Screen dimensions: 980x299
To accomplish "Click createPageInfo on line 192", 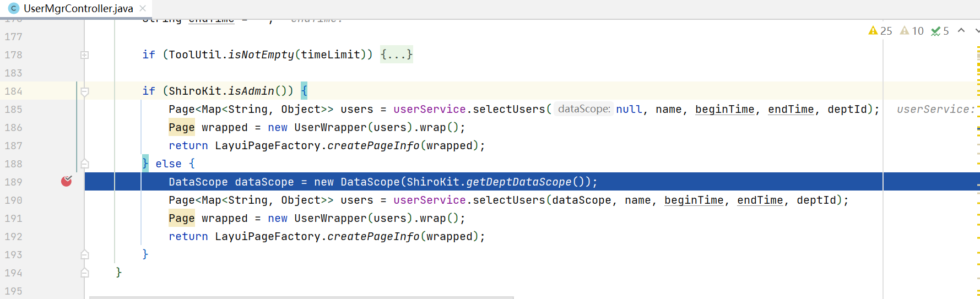I will (373, 236).
